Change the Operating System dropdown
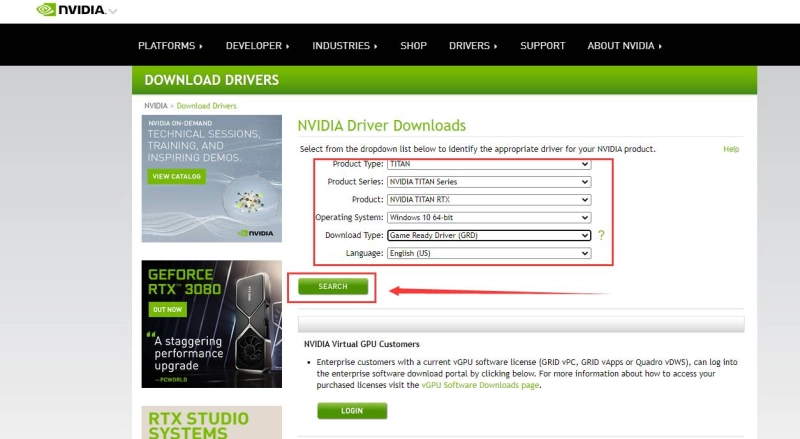Image resolution: width=800 pixels, height=439 pixels. pos(488,218)
